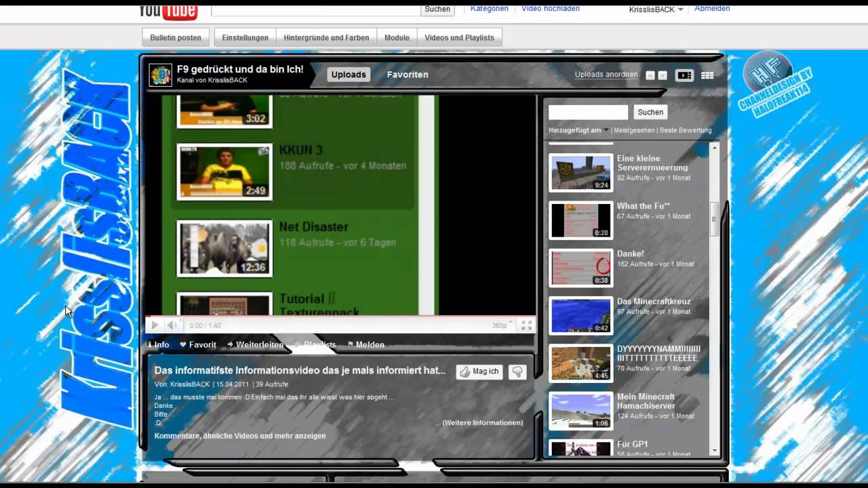Click F9 gedrückt und da bin Ich! title
The width and height of the screenshot is (868, 488).
coord(240,69)
